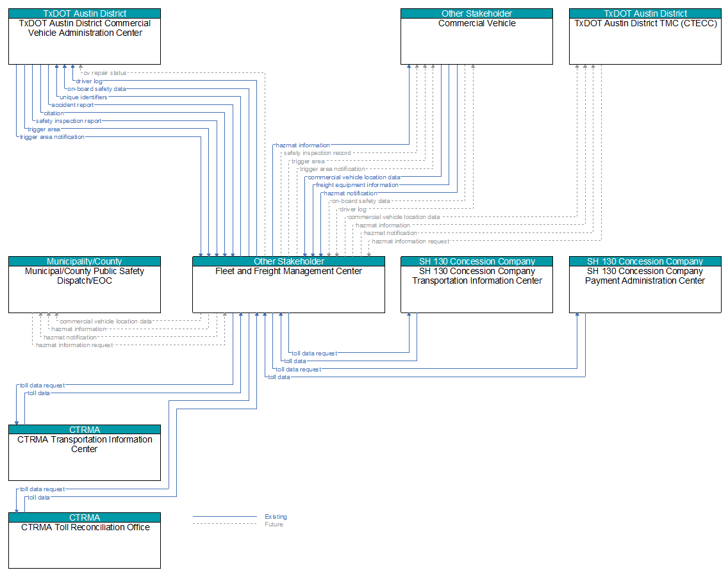Click the 'safety inspection report' flow label
The height and width of the screenshot is (577, 728).
pyautogui.click(x=69, y=121)
